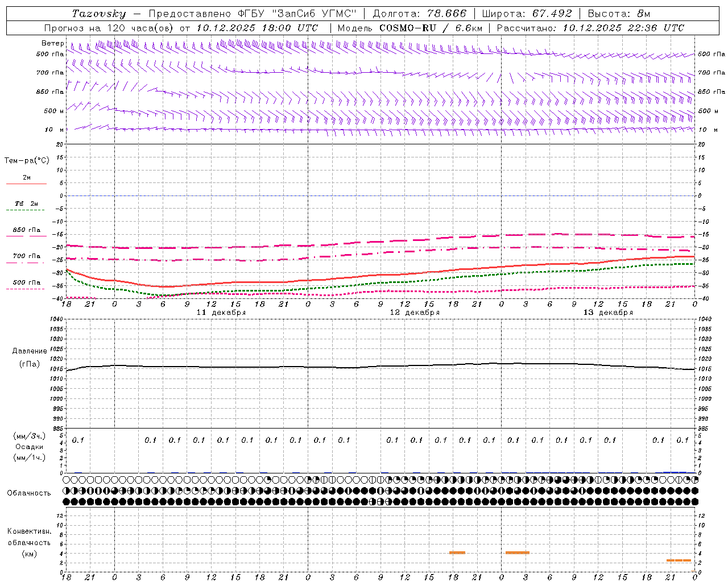The height and width of the screenshot is (582, 728).
Task: Click the "(мм/3ч.)" precipitation unit label
Action: click(x=30, y=436)
